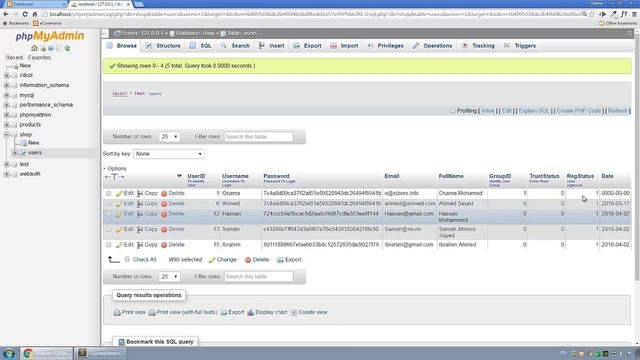This screenshot has height=360, width=640.
Task: Expand the cdcol database node
Action: [7, 76]
